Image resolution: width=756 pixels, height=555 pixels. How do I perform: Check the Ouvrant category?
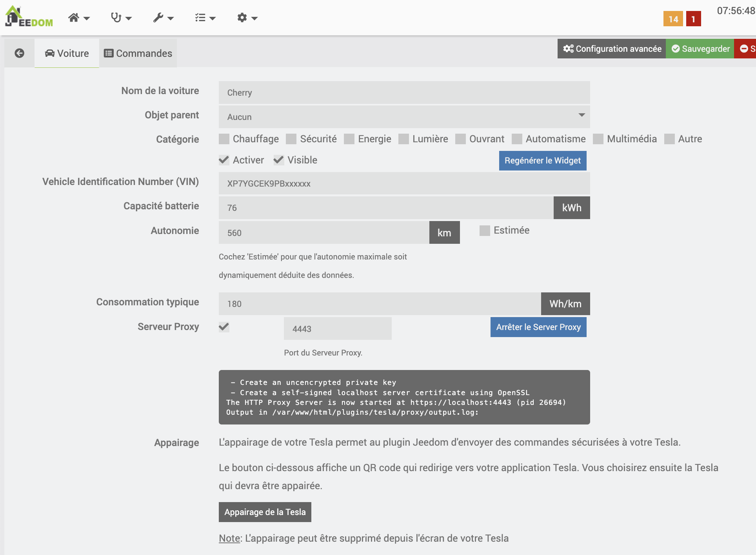pyautogui.click(x=460, y=139)
